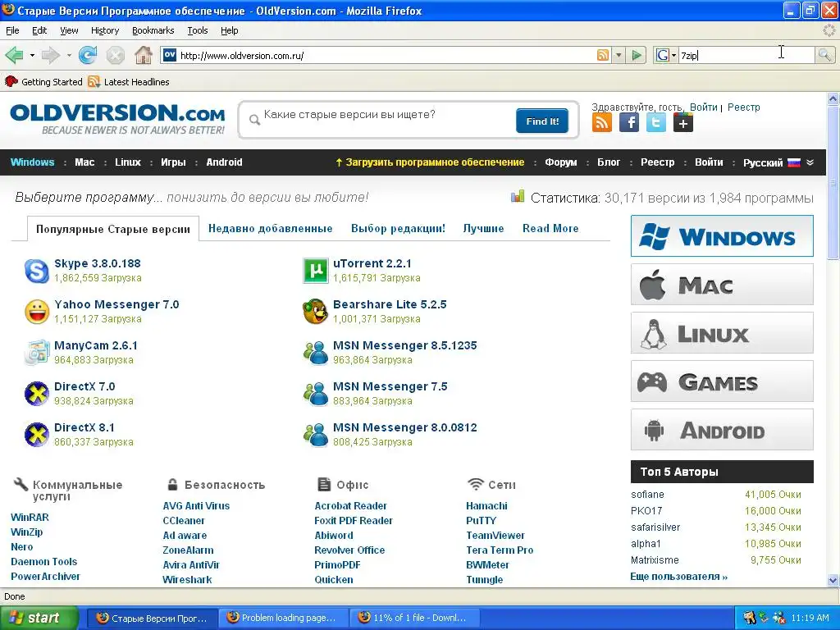Open the View menu
Screen dimensions: 840x630
(69, 30)
